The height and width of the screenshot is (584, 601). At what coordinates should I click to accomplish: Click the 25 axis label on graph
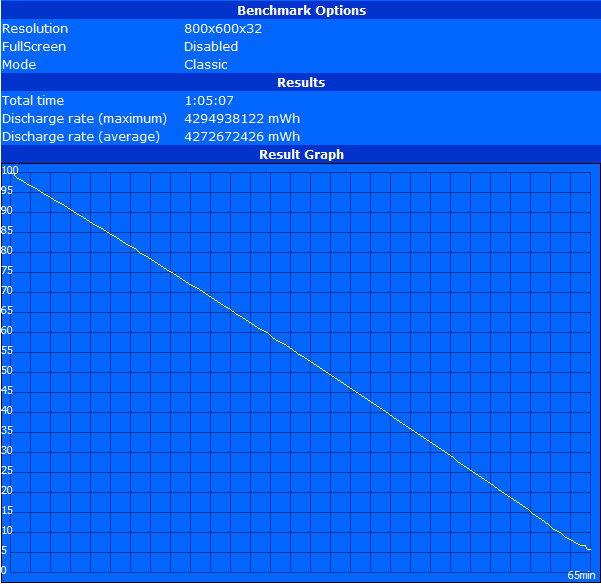(x=7, y=471)
